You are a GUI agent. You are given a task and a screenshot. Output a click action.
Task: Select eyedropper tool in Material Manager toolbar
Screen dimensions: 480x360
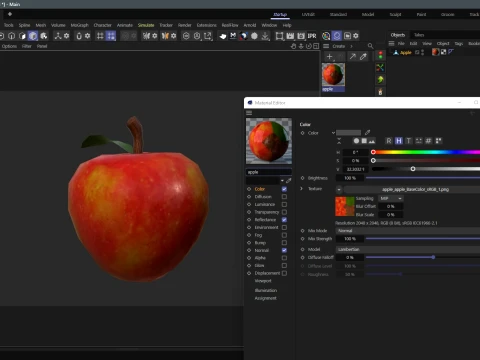coord(363,57)
